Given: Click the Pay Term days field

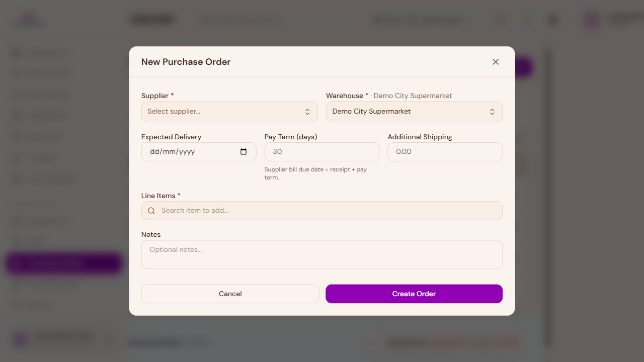Looking at the screenshot, I should pyautogui.click(x=322, y=152).
